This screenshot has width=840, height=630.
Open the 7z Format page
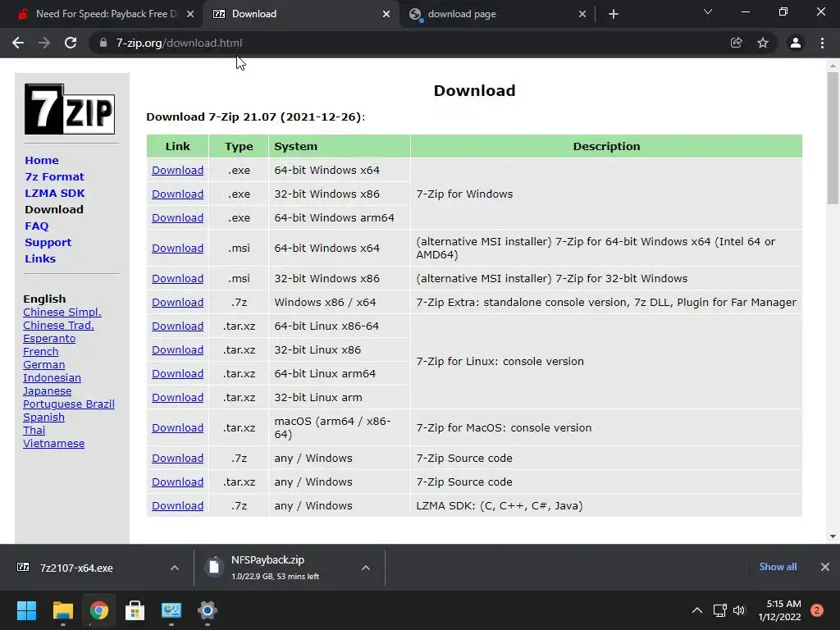tap(54, 177)
